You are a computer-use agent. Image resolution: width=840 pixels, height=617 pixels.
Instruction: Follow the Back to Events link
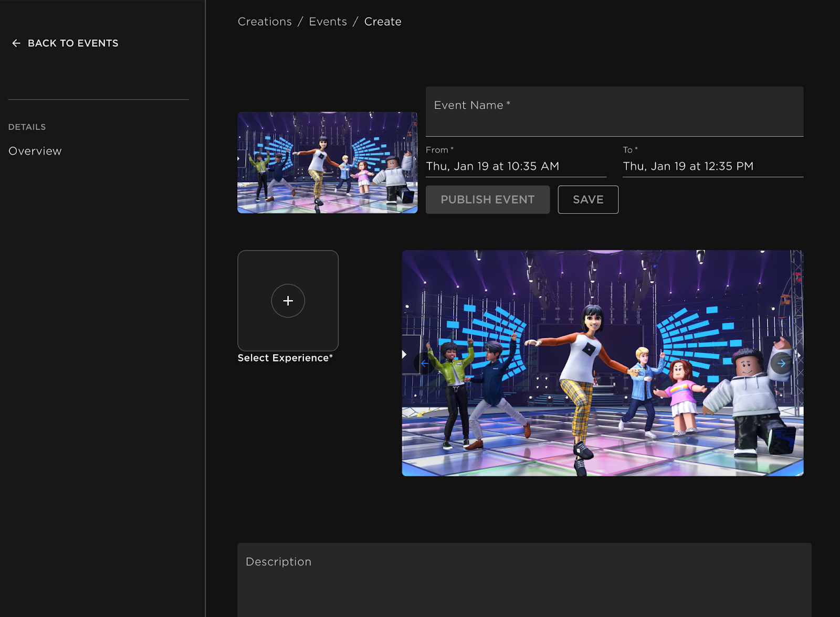73,44
